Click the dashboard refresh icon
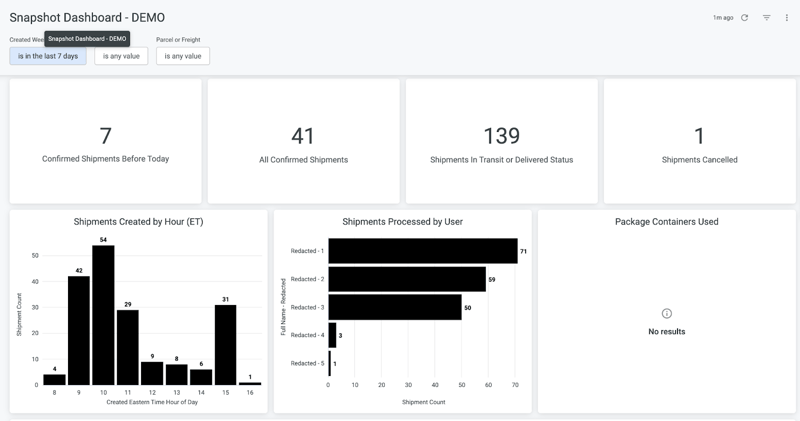The height and width of the screenshot is (421, 800). tap(745, 18)
